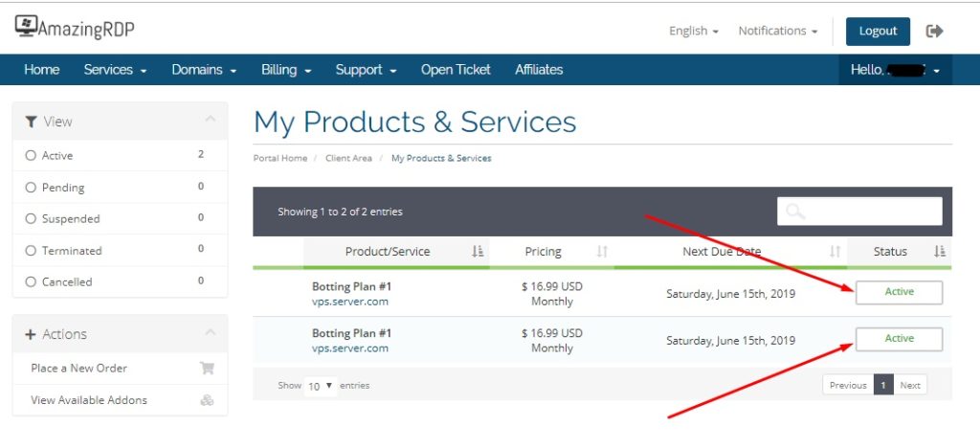Open the Services menu dropdown
The height and width of the screenshot is (448, 980).
116,70
